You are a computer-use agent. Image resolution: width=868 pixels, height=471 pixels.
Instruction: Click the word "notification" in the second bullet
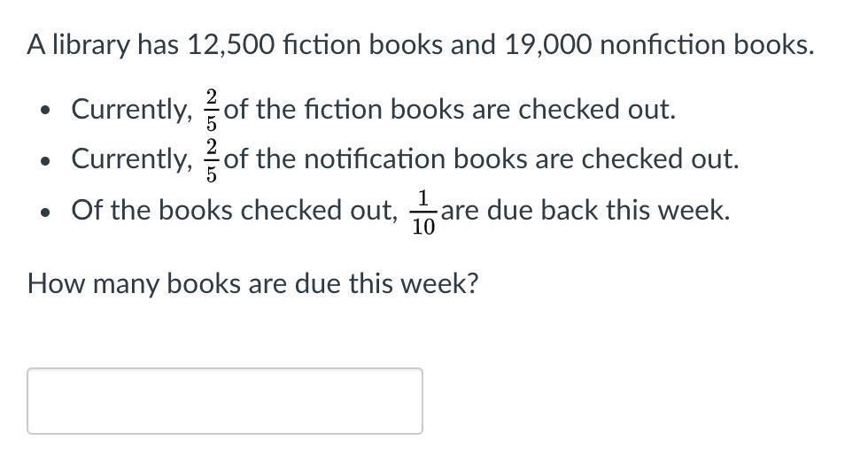(375, 158)
